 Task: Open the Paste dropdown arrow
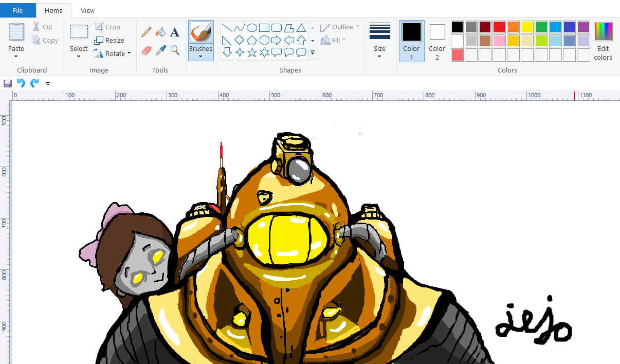tap(16, 56)
